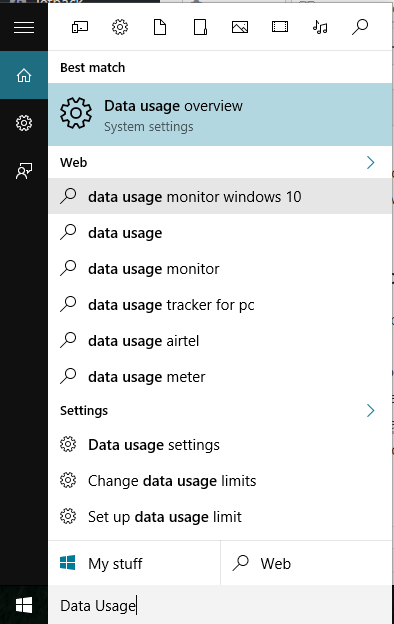The image size is (394, 624).
Task: Switch to My stuff search
Action: (134, 564)
